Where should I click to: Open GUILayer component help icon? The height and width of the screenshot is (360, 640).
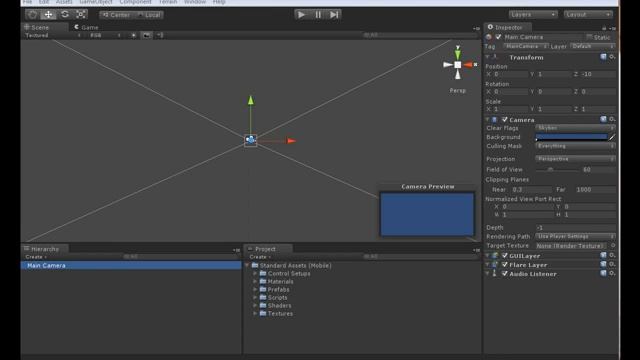click(x=603, y=255)
